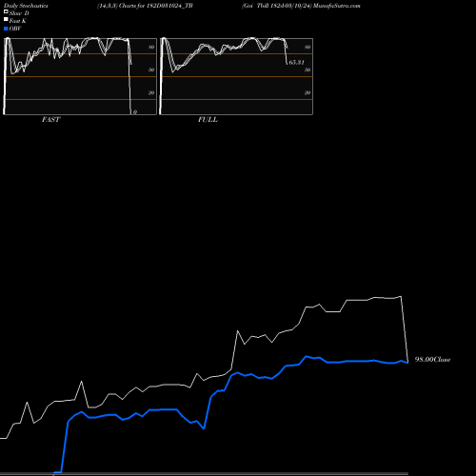Click the 'Daily Stochastics' title text
The height and width of the screenshot is (476, 476).
click(26, 6)
